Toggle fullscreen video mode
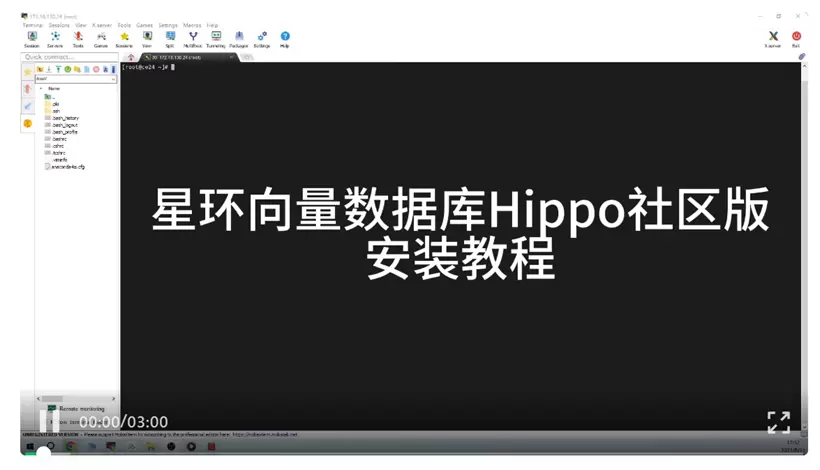 (778, 422)
